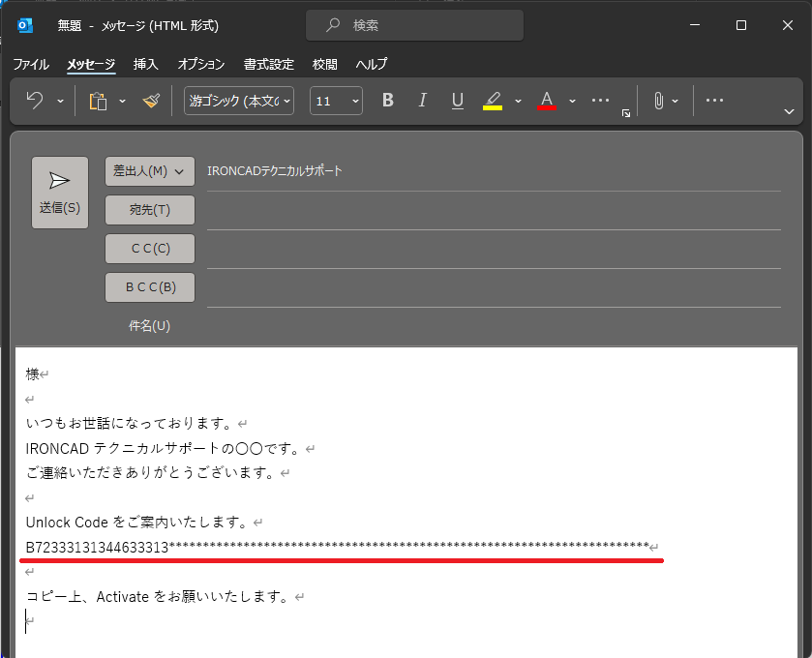Screen dimensions: 812x658
Task: Open the 差出人(M) sender dropdown
Action: pos(150,171)
